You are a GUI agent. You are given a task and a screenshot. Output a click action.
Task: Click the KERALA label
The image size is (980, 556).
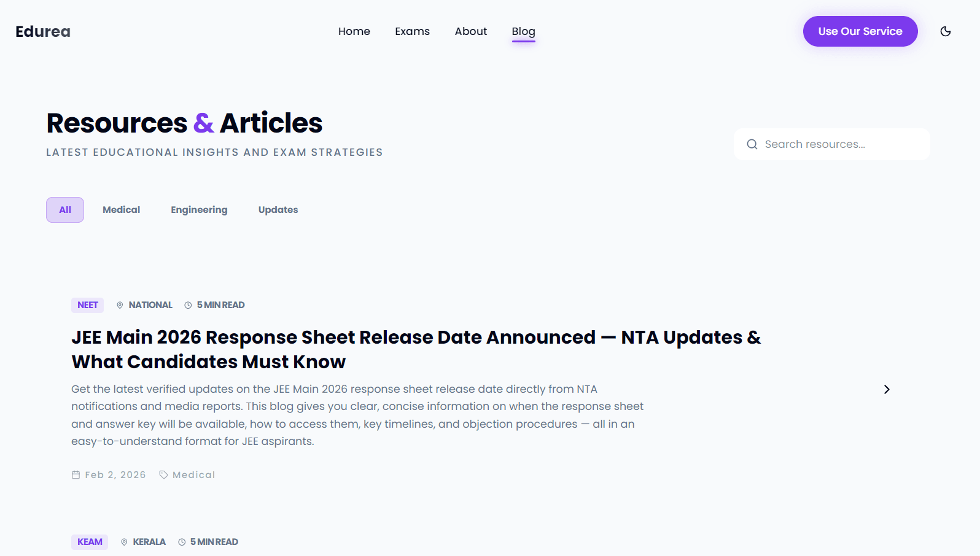(x=149, y=542)
